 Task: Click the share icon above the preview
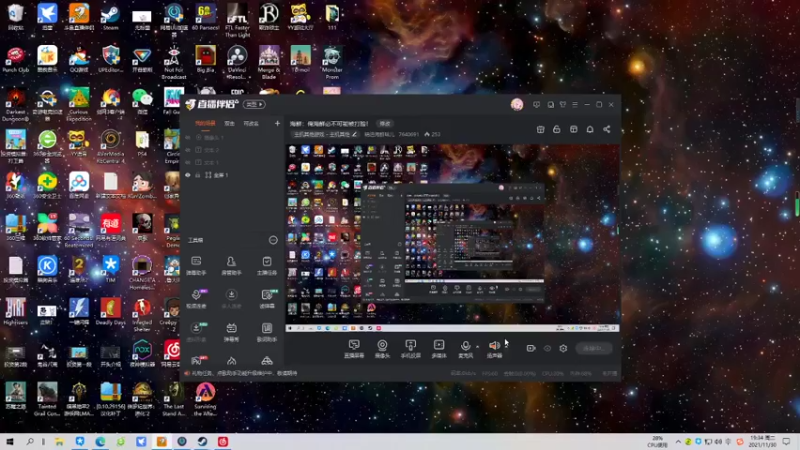pos(607,130)
